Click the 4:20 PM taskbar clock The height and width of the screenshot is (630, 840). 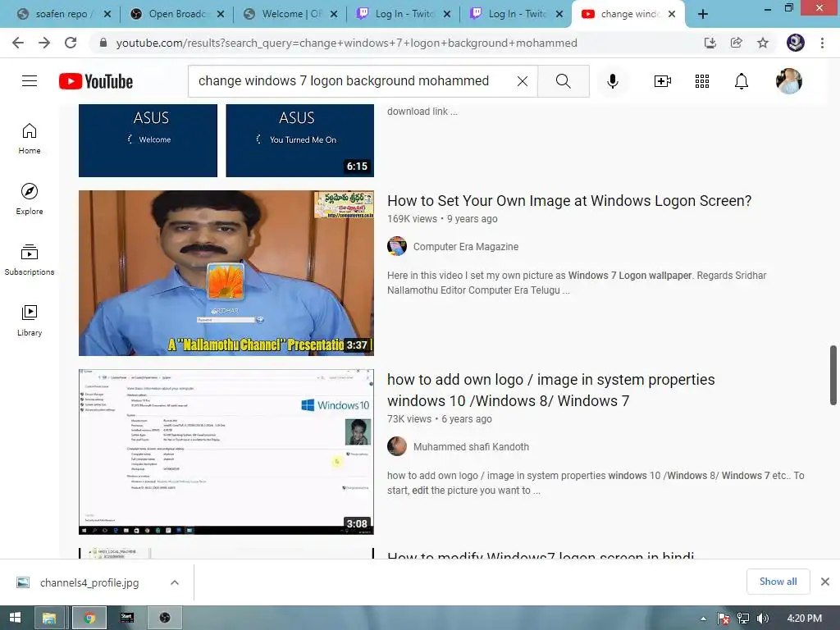click(805, 619)
